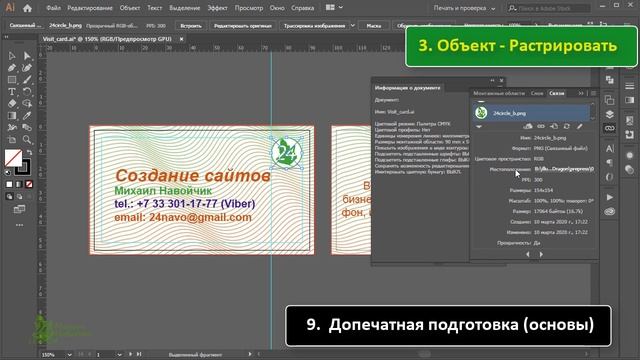Select the Curvature tool
Image resolution: width=640 pixels, height=360 pixels.
tap(27, 68)
